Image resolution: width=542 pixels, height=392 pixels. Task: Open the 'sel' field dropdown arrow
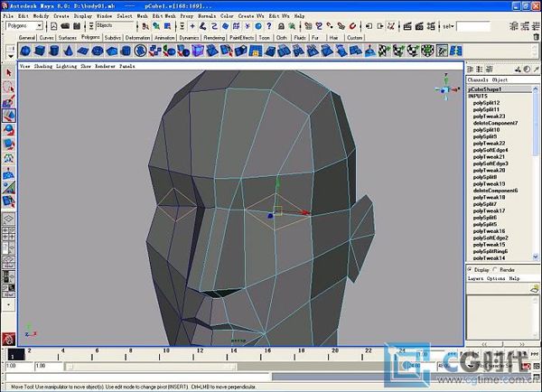[453, 26]
